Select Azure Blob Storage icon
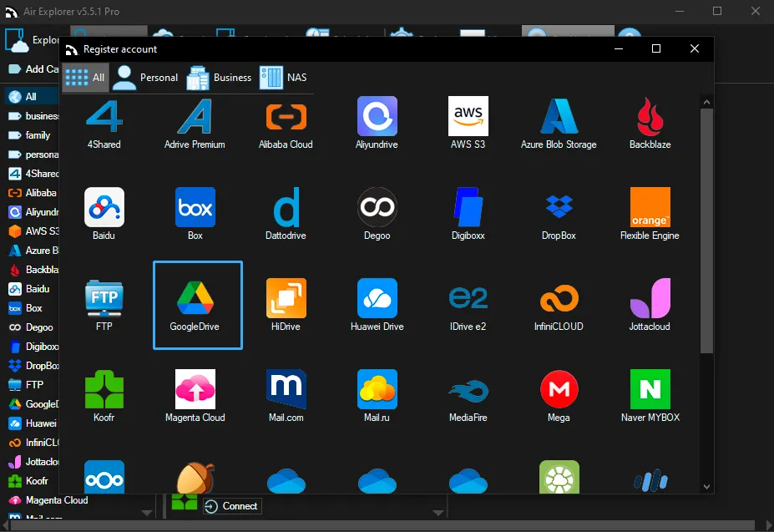The height and width of the screenshot is (532, 774). (x=559, y=117)
